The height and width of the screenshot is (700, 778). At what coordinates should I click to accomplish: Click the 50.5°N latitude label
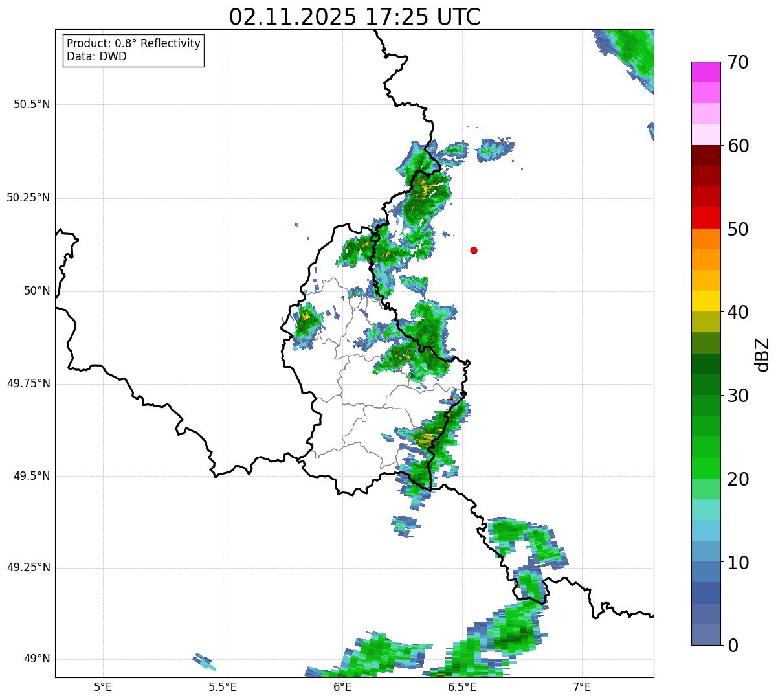pos(32,104)
